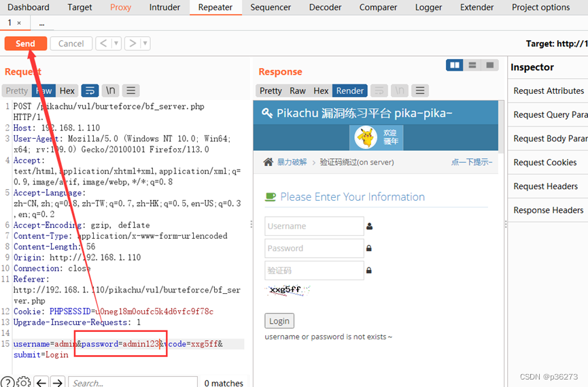Switch request view to Pretty

17,91
